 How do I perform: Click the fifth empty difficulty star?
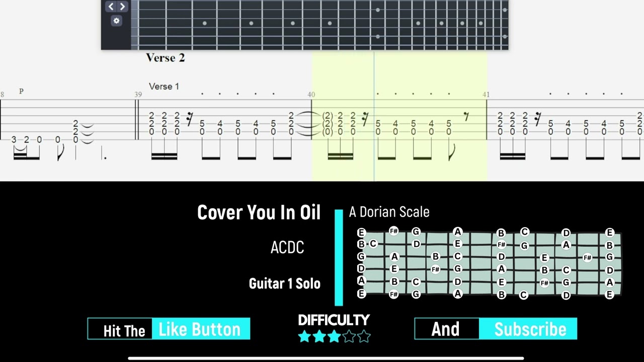(x=364, y=336)
